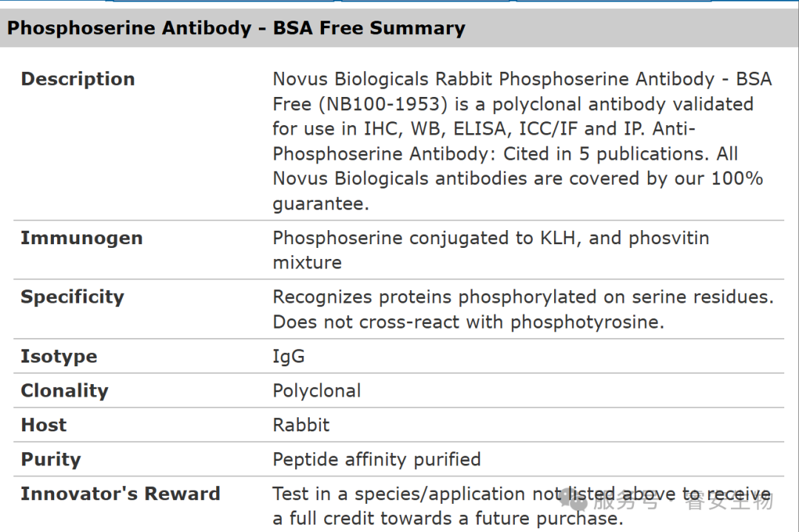Select the Clonality row label
799x532 pixels.
pos(64,391)
